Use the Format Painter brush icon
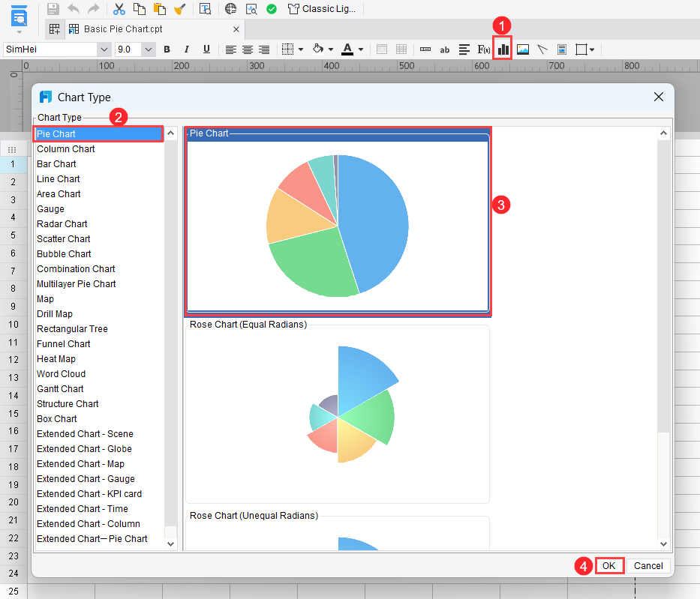This screenshot has width=700, height=599. [x=179, y=9]
